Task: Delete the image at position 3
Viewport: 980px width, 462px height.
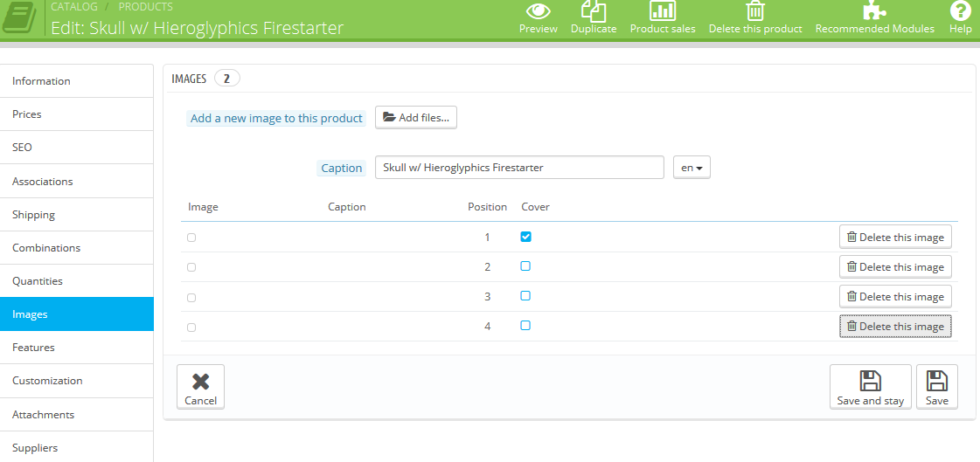Action: point(895,297)
